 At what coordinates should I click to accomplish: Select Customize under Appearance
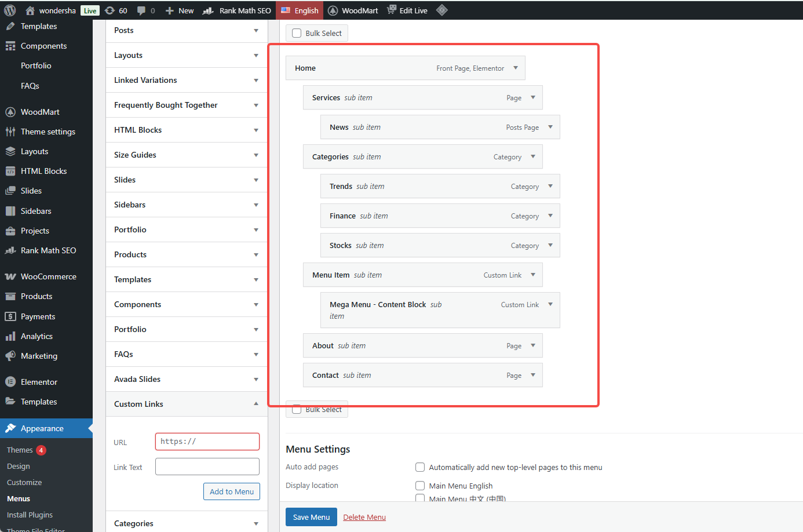(x=24, y=482)
